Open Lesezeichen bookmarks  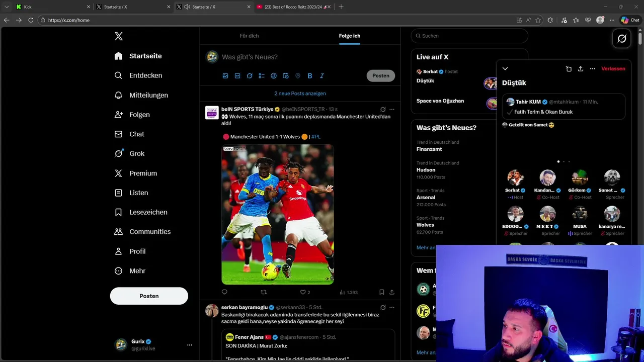141,212
